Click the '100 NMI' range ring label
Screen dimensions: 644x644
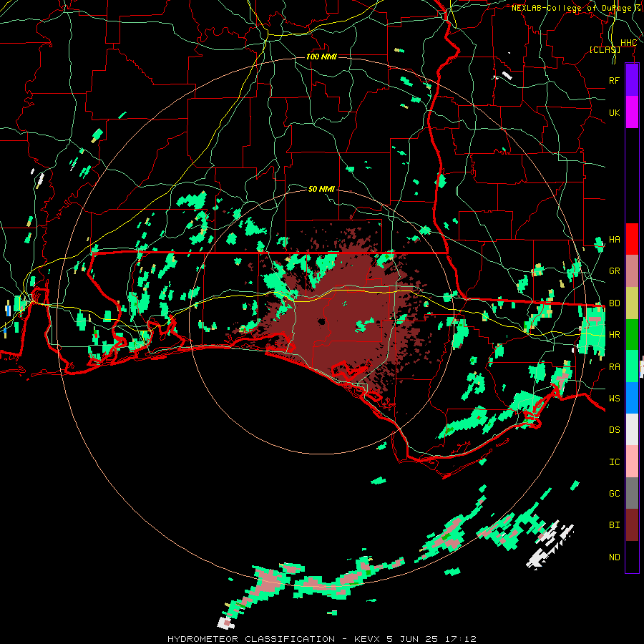tap(321, 57)
